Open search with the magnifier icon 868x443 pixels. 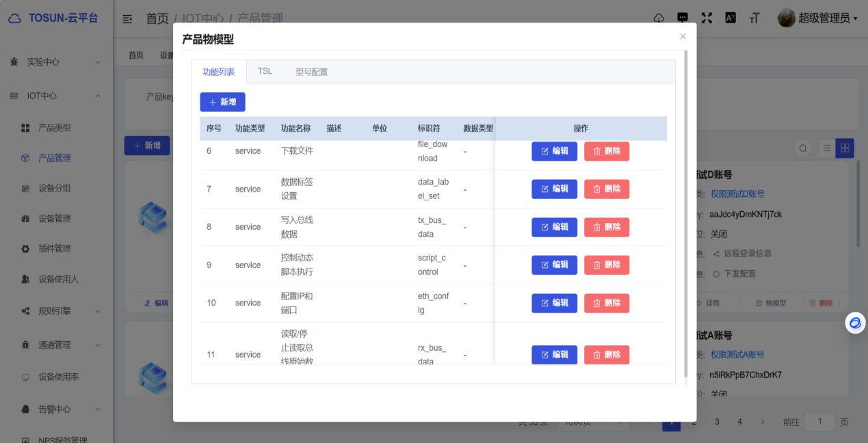(803, 148)
